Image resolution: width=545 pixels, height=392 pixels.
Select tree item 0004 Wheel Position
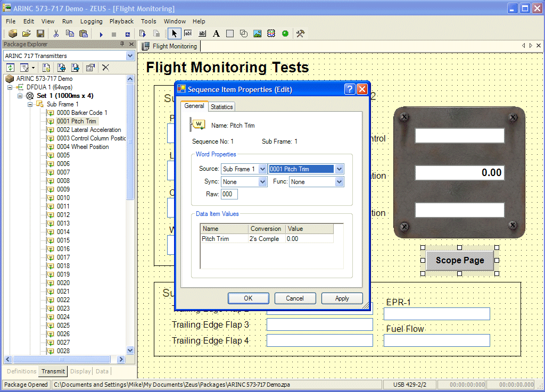coord(82,147)
